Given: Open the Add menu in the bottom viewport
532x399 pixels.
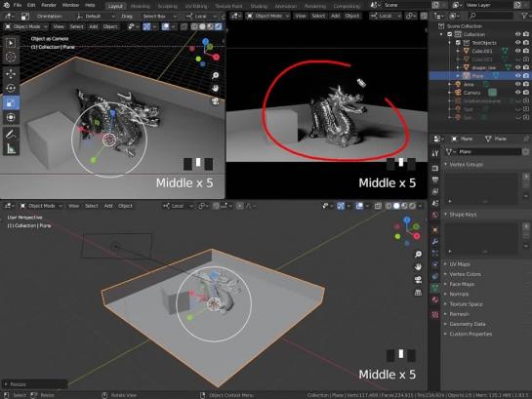Looking at the screenshot, I should (x=108, y=206).
